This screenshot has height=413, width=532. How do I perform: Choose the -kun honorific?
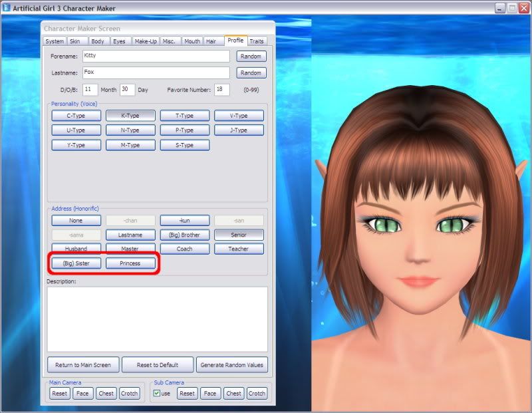(185, 221)
